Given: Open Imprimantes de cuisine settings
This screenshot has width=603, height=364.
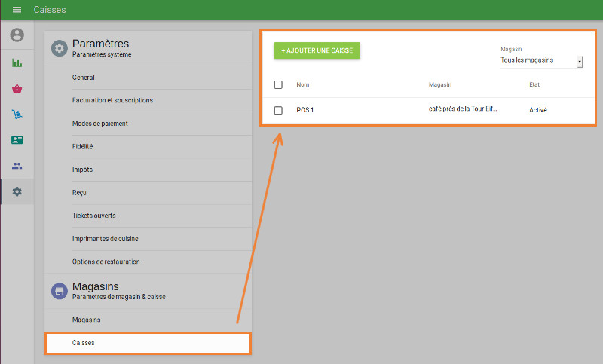Looking at the screenshot, I should (x=105, y=239).
